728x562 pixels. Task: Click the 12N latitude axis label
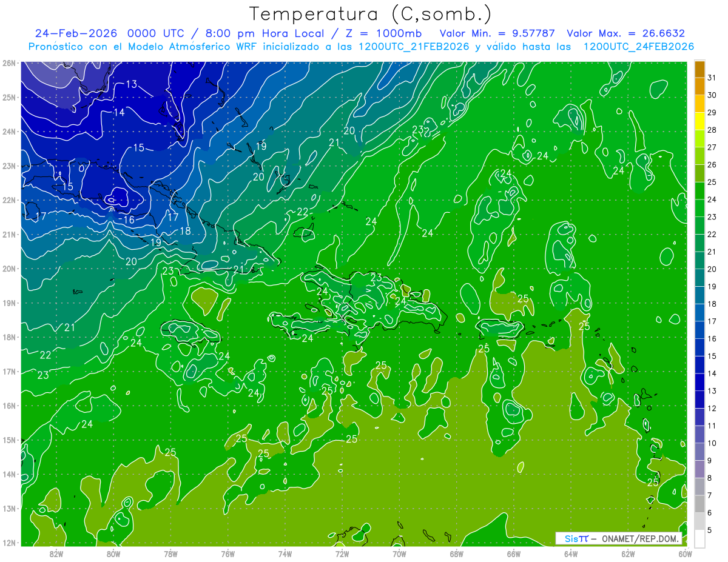click(8, 543)
